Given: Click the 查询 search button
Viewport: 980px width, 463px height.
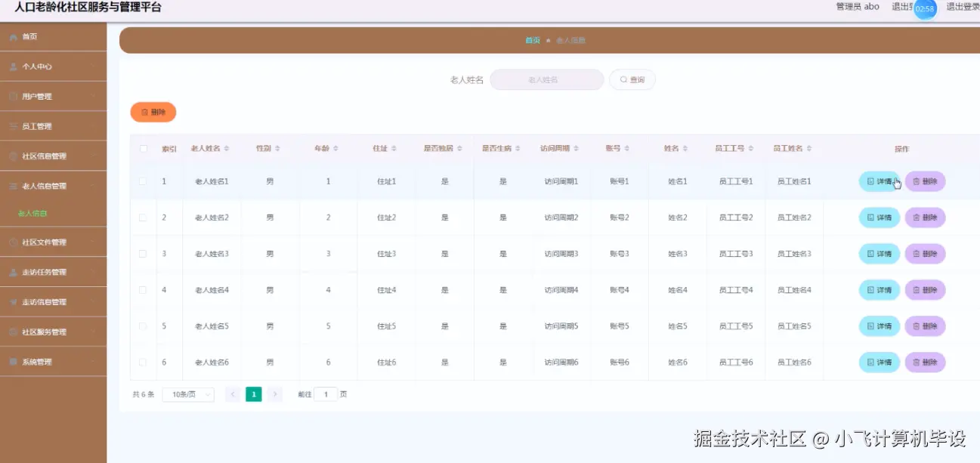Looking at the screenshot, I should tap(632, 79).
